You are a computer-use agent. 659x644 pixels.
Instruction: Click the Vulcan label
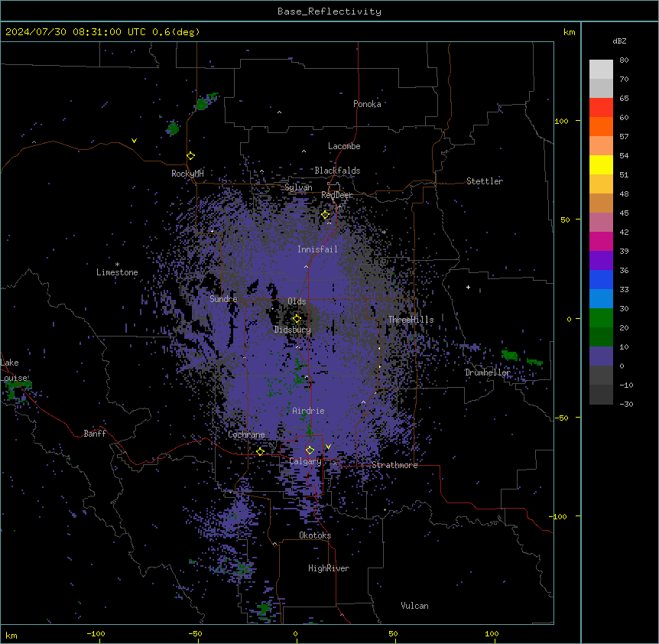coord(414,606)
